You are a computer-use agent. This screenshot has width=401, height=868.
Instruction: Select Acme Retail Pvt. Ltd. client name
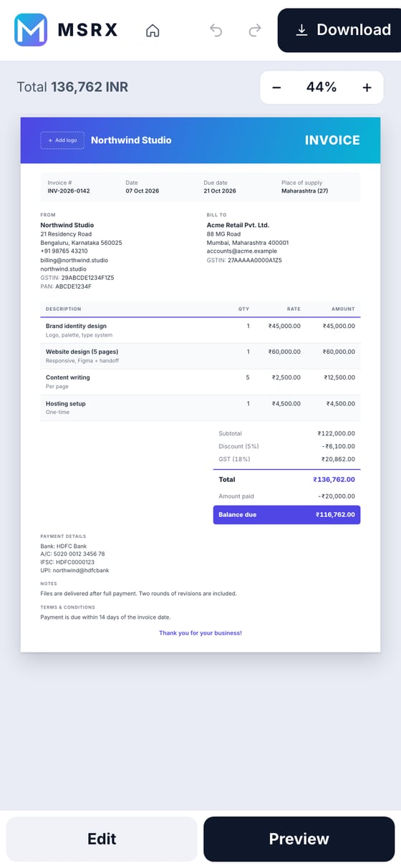coord(238,225)
